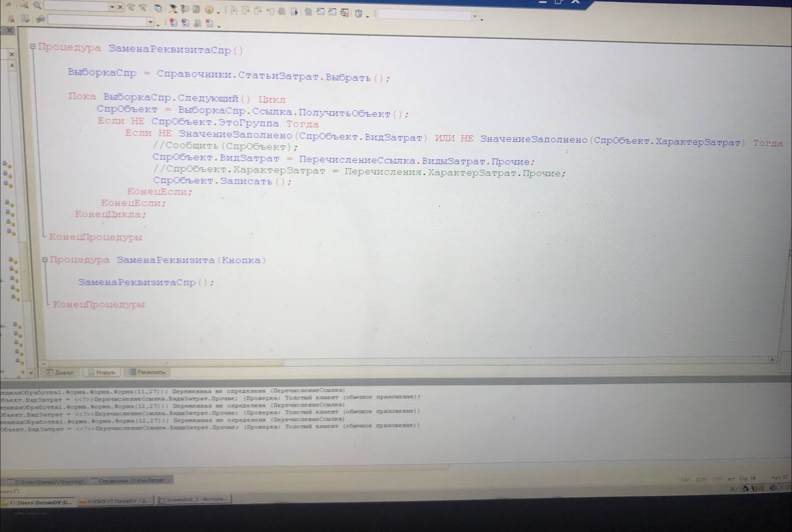Screen dimensions: 792x532
Task: Click the КонецЦикла; line
Action: (x=111, y=215)
